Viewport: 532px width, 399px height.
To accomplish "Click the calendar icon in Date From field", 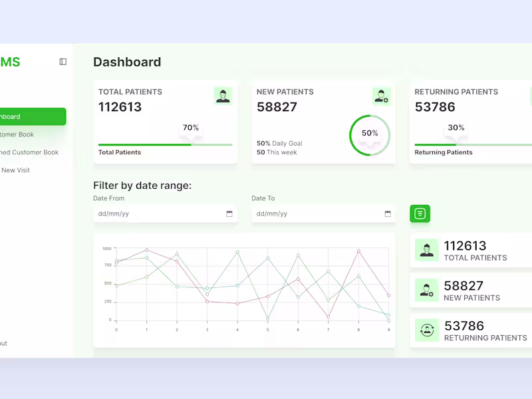I will (229, 214).
